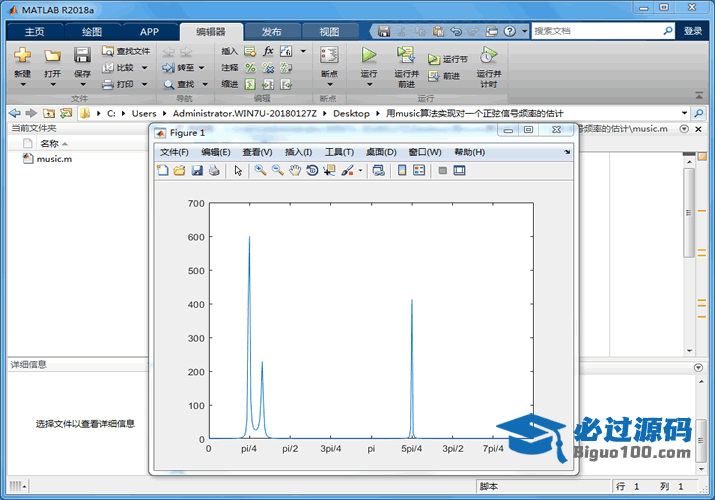Select Rotate 3D tool in Figure toolbar
Screen dimensions: 715x500
pyautogui.click(x=312, y=170)
